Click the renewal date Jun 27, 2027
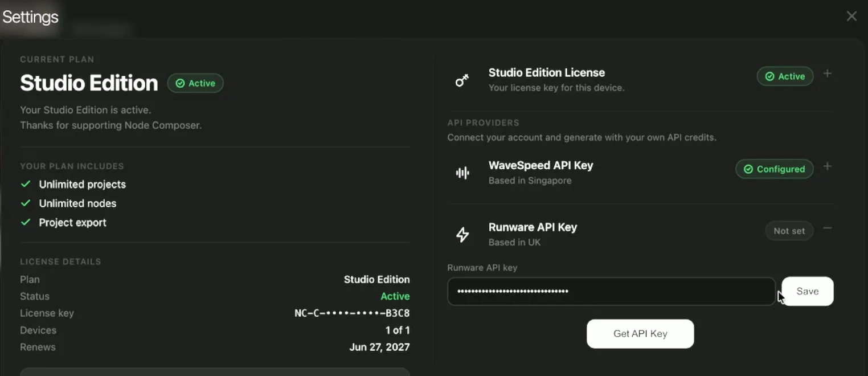This screenshot has height=376, width=868. 379,347
